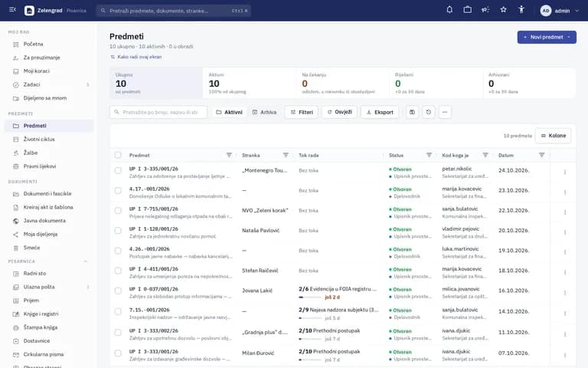The image size is (588, 368).
Task: Open notifications bell
Action: pos(449,10)
